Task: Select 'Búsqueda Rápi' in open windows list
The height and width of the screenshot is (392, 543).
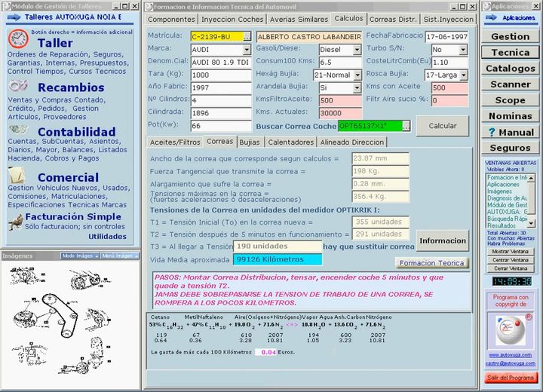Action: pyautogui.click(x=507, y=219)
